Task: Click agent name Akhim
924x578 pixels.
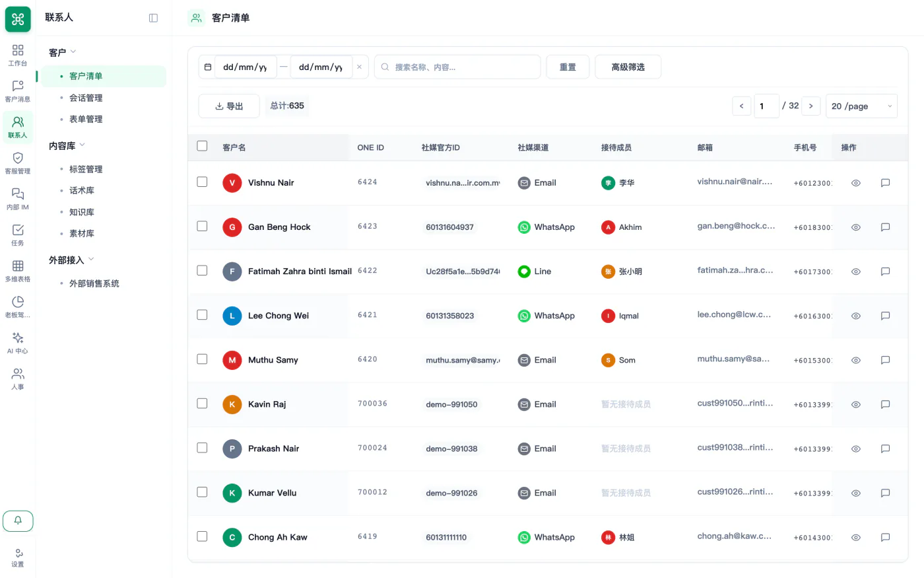Action: coord(630,227)
